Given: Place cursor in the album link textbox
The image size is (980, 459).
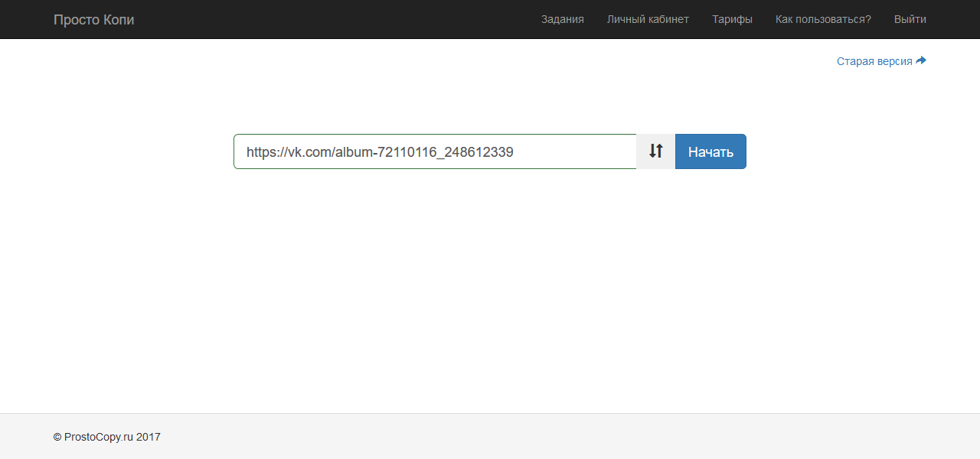Looking at the screenshot, I should [434, 151].
